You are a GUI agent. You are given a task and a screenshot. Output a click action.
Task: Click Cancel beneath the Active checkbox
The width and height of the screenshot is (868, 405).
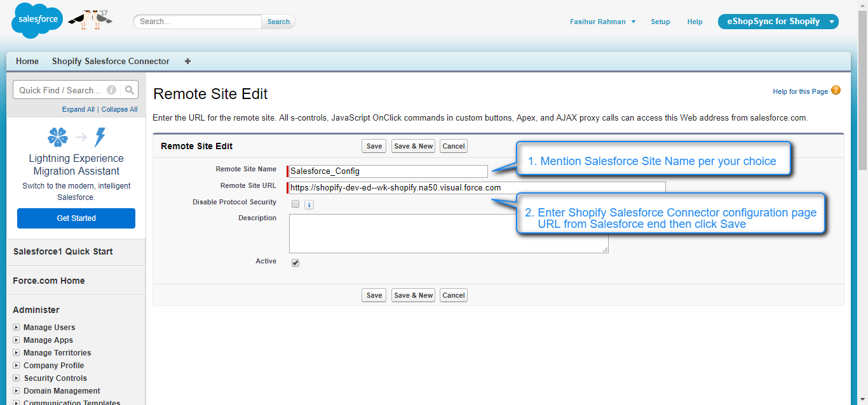click(x=454, y=295)
